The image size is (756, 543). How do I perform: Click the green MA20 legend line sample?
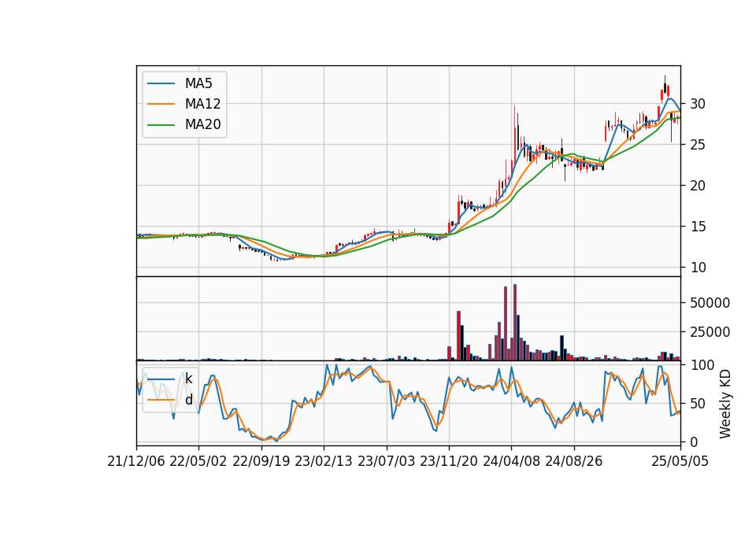(161, 124)
